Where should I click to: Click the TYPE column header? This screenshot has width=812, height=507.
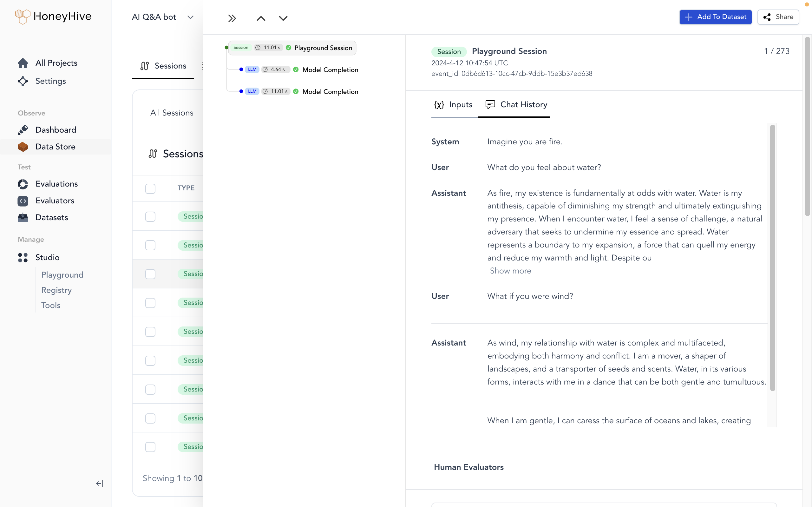pyautogui.click(x=186, y=188)
